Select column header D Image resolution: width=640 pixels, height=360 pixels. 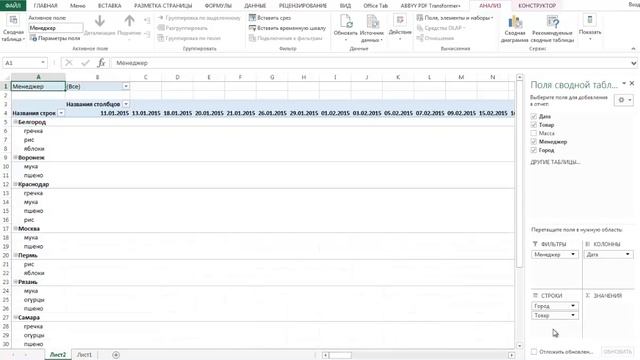[x=177, y=77]
